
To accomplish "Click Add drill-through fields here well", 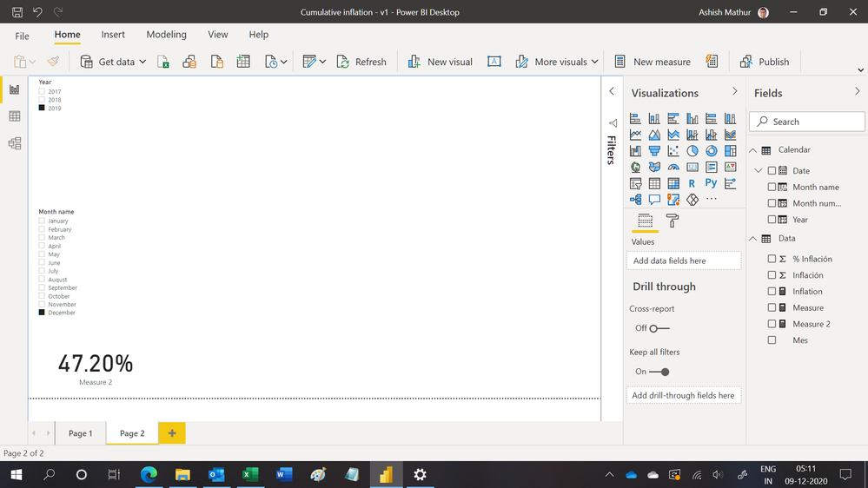I will 684,395.
